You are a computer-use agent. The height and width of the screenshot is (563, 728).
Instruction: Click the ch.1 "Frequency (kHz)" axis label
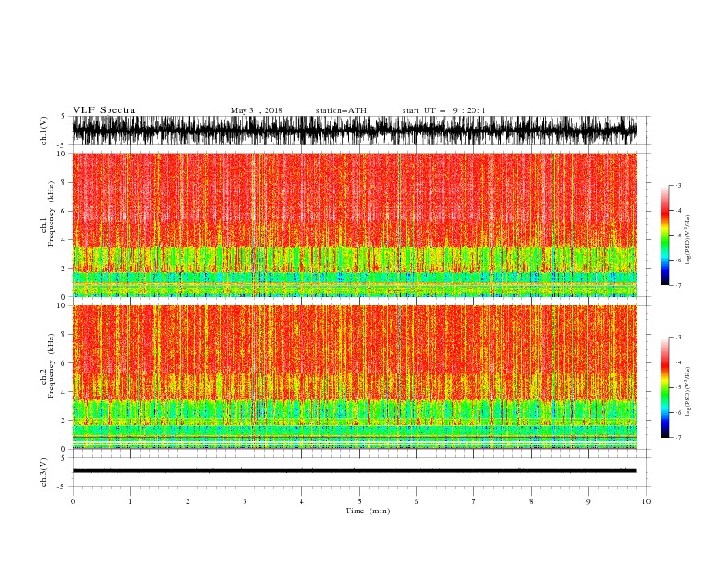click(x=51, y=214)
